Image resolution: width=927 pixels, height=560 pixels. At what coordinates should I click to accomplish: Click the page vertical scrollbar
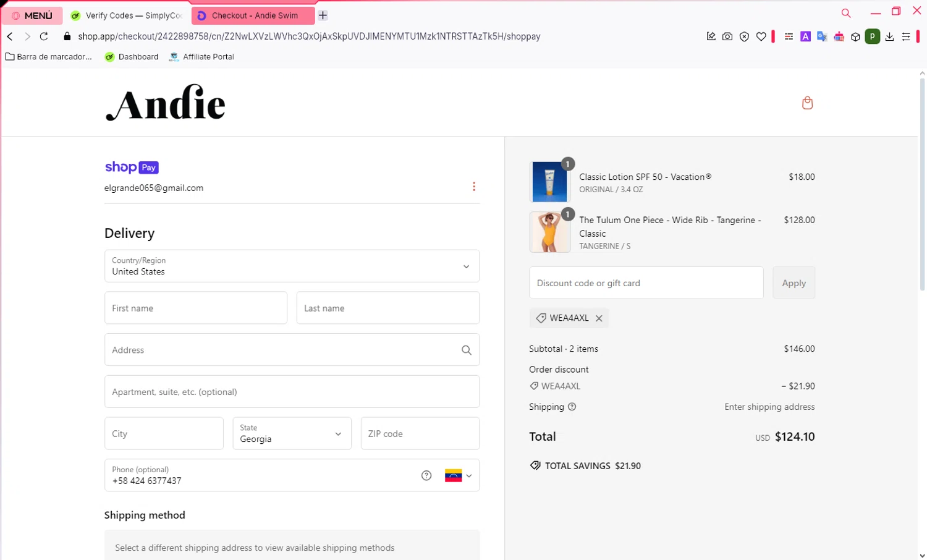pyautogui.click(x=922, y=185)
